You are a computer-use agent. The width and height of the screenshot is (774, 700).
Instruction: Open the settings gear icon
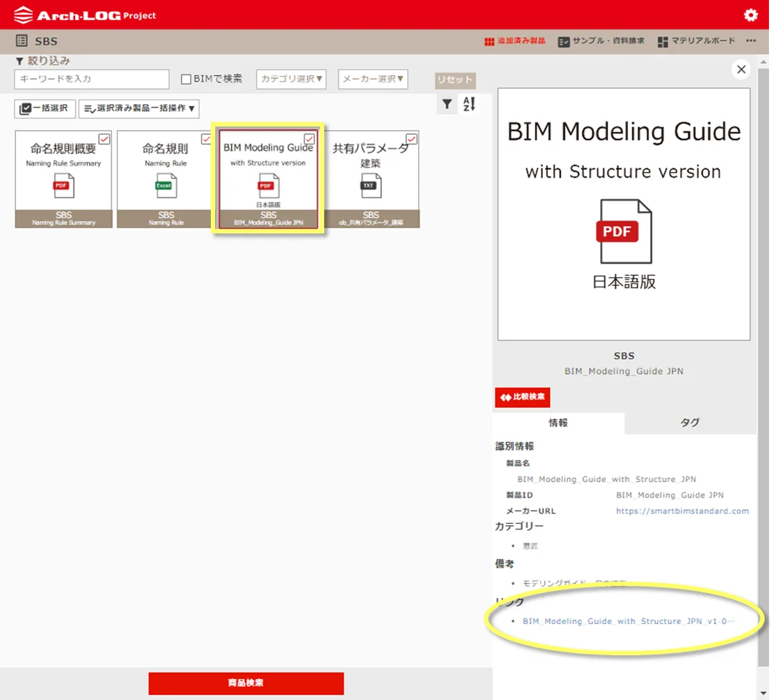tap(750, 15)
